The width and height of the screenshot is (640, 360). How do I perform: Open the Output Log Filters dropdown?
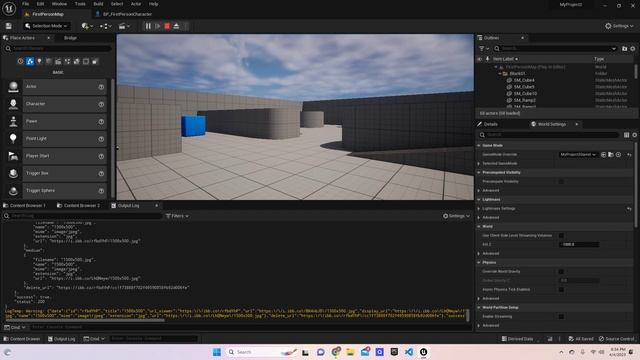(177, 216)
